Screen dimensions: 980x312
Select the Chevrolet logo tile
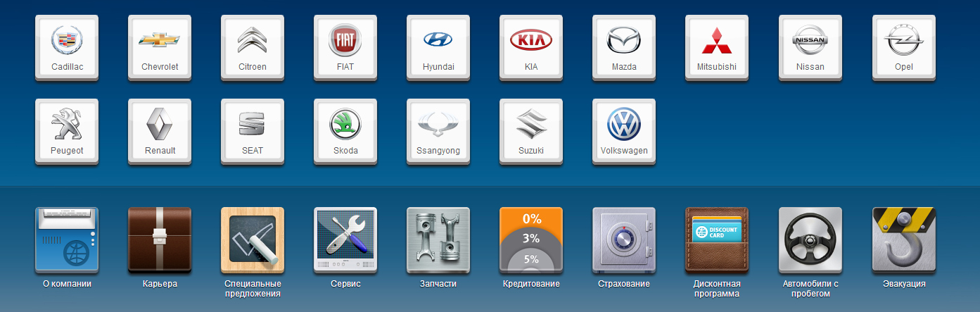160,47
